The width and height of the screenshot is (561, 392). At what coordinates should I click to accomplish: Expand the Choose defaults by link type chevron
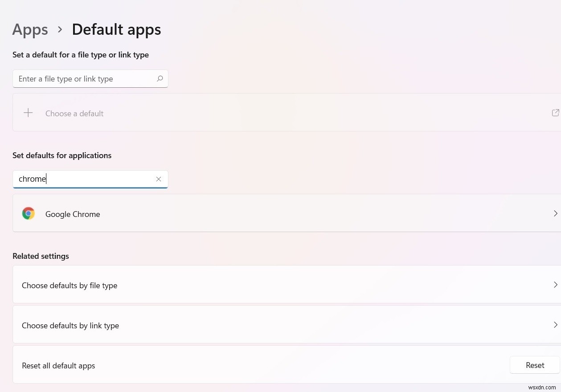[555, 325]
